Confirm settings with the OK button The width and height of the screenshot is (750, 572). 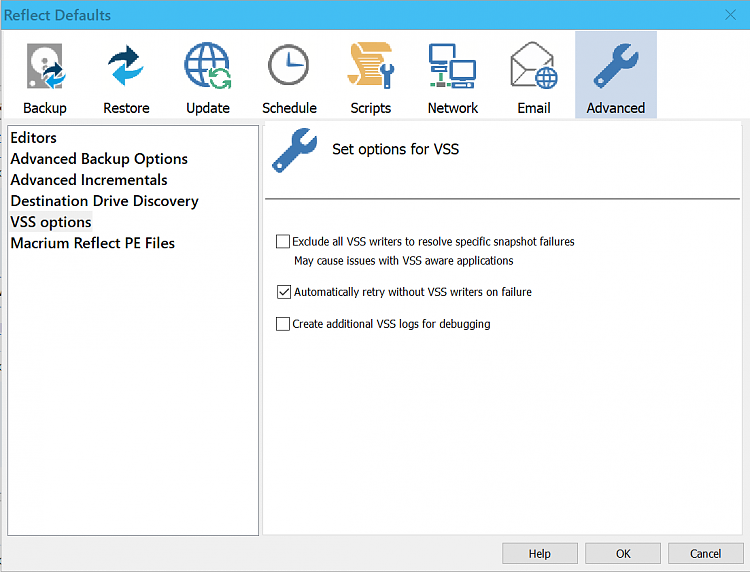click(623, 553)
